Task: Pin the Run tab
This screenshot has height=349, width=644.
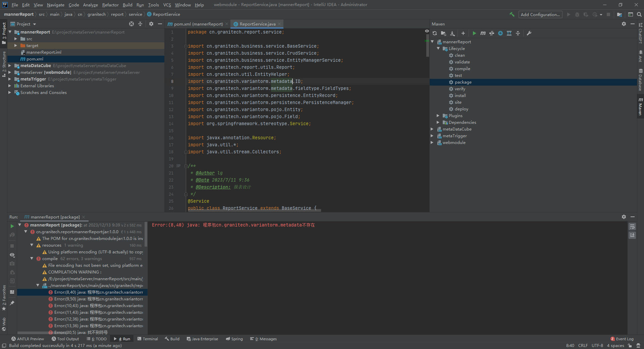Action: coord(12,303)
